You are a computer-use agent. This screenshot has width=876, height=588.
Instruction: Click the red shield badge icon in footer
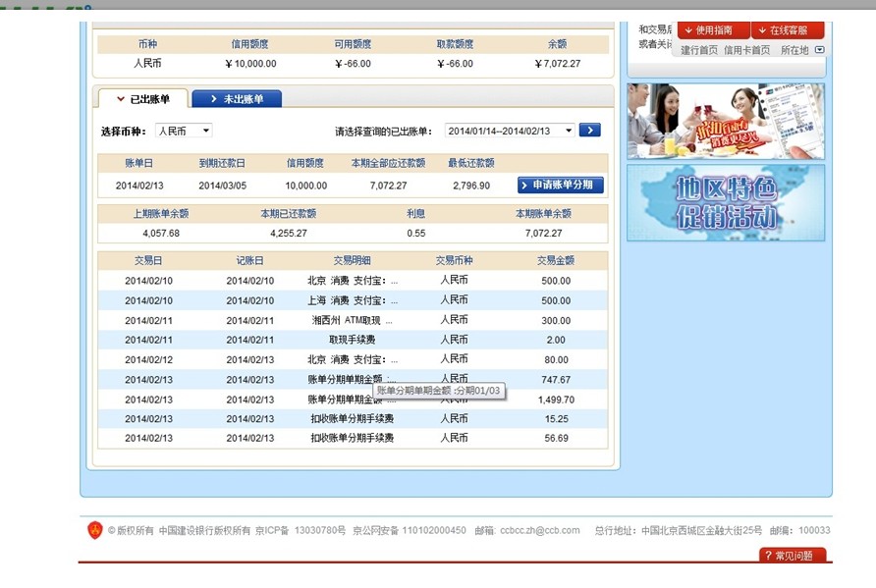pos(95,530)
